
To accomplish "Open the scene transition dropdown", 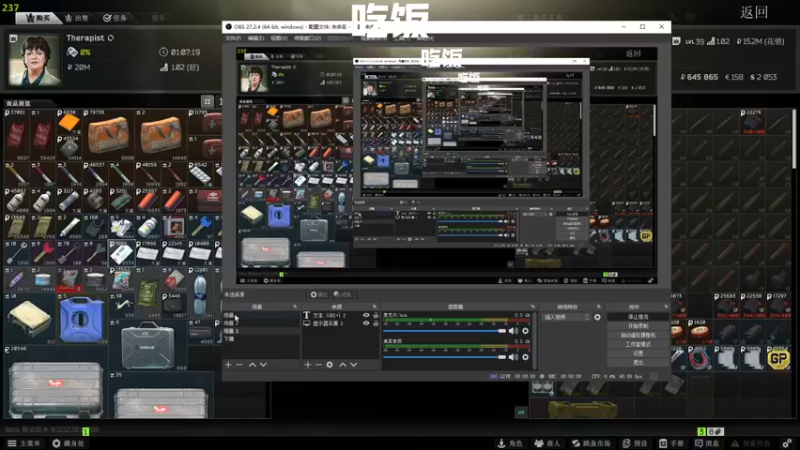I will 566,317.
